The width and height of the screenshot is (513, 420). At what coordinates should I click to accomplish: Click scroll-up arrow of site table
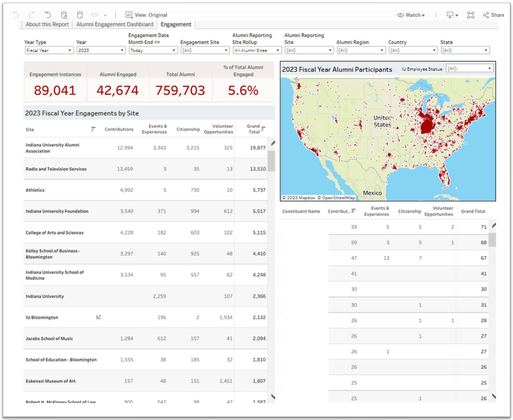(x=273, y=143)
